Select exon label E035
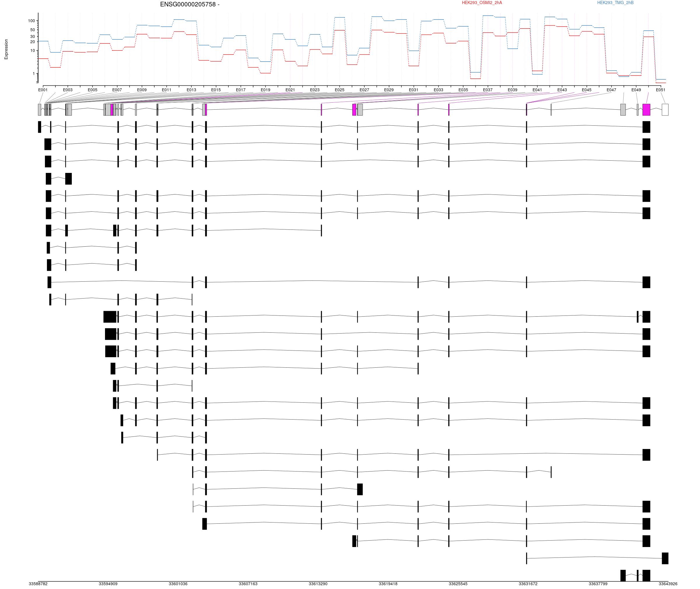This screenshot has height=589, width=700. tap(463, 90)
